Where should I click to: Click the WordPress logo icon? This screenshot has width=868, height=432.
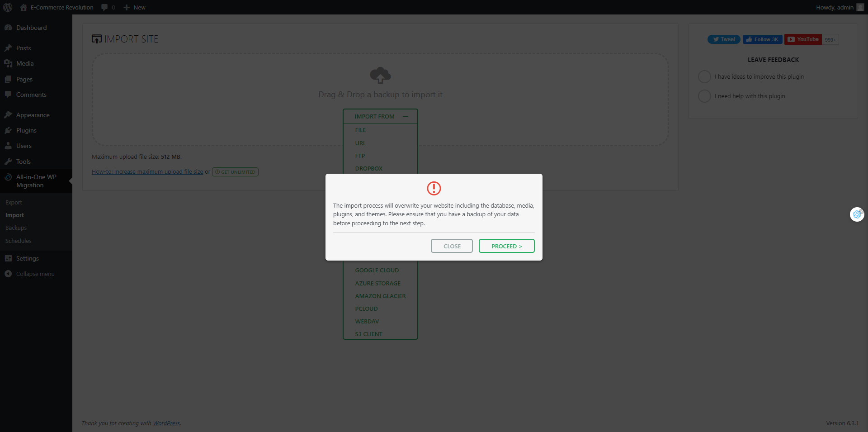(8, 7)
